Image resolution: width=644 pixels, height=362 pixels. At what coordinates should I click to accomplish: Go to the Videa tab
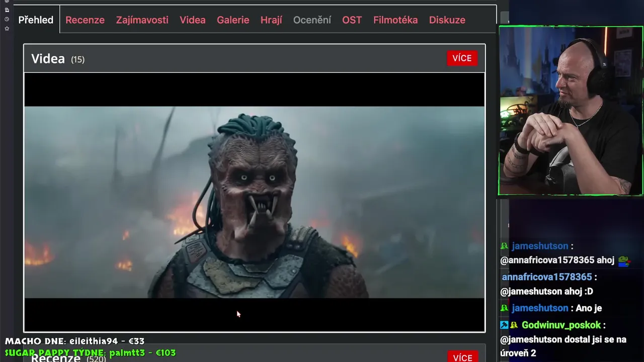pyautogui.click(x=193, y=20)
